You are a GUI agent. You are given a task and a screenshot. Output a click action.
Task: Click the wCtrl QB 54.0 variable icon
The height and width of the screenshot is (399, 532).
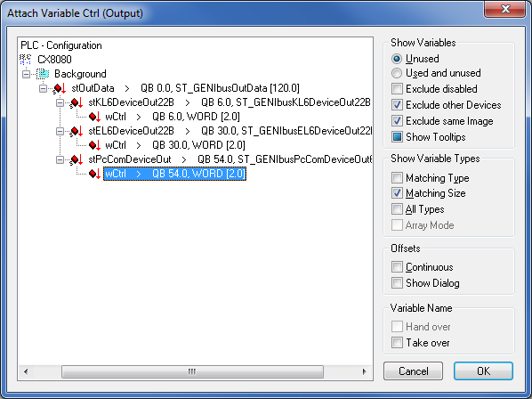click(x=94, y=174)
